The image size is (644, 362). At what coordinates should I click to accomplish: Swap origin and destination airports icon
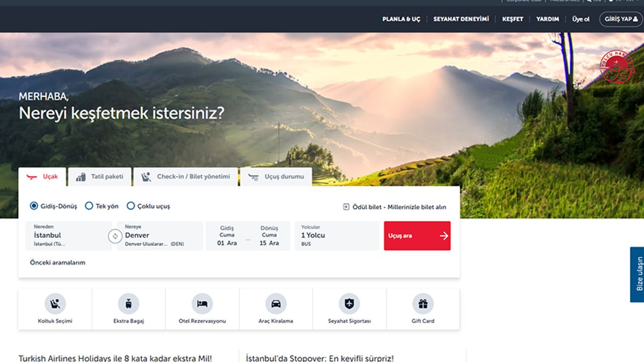coord(115,236)
